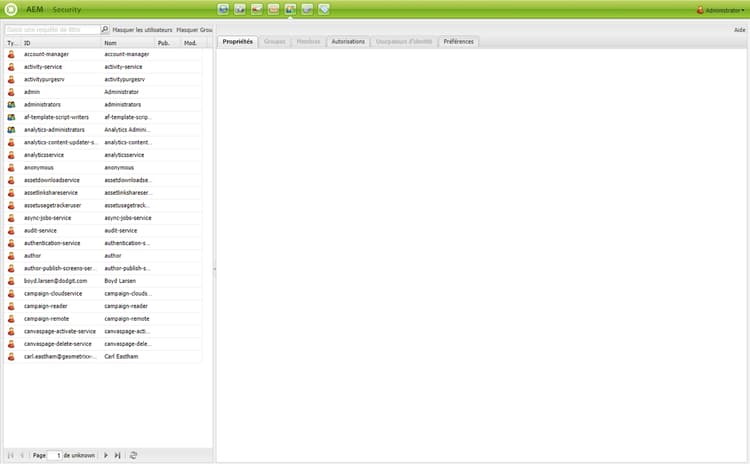Select the activitypurgesrv row
Image resolution: width=750 pixels, height=464 pixels.
(103, 79)
